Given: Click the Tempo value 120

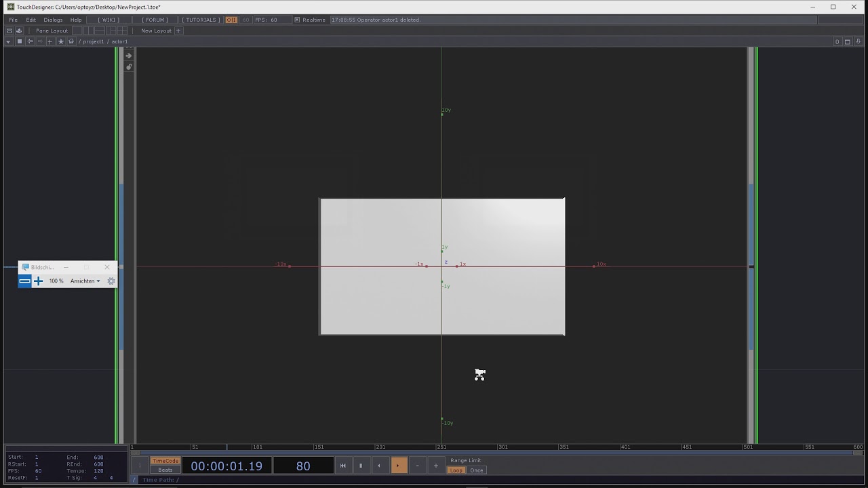Looking at the screenshot, I should point(98,471).
